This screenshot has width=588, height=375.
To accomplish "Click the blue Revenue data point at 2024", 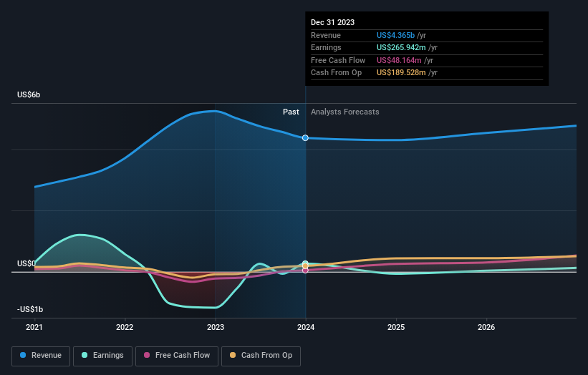I will [305, 138].
